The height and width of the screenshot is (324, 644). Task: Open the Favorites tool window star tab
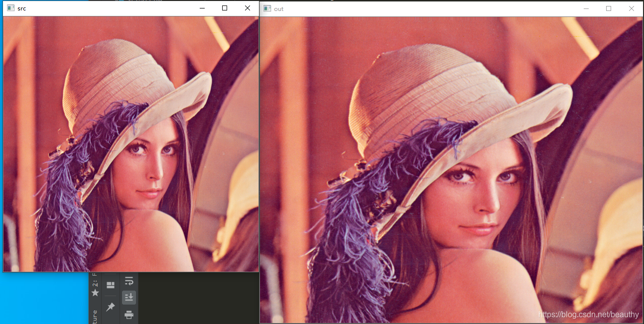tap(95, 286)
